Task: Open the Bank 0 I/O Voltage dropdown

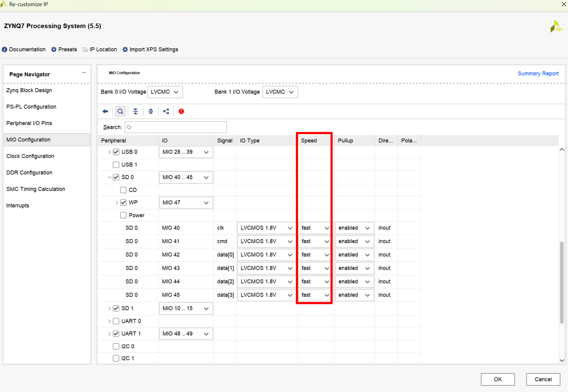Action: click(x=165, y=92)
